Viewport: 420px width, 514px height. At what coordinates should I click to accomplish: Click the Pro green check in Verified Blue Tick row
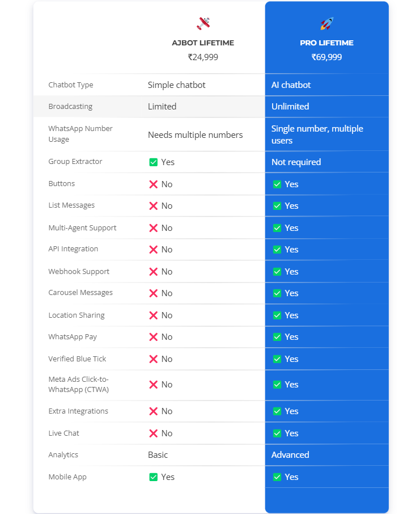(277, 359)
